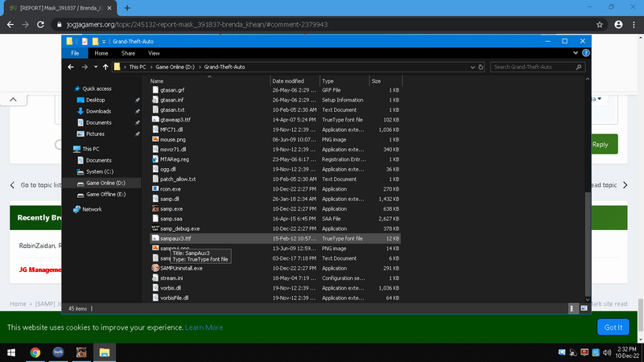
Task: Go up one folder level
Action: (x=105, y=67)
